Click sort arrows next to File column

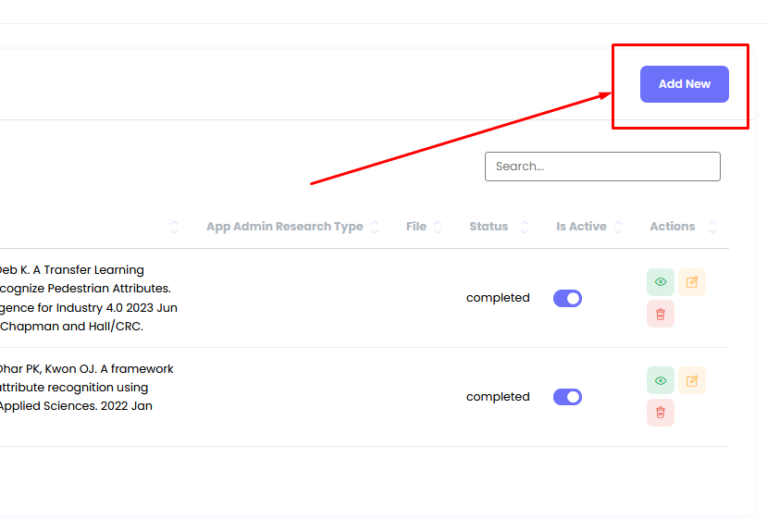coord(438,227)
